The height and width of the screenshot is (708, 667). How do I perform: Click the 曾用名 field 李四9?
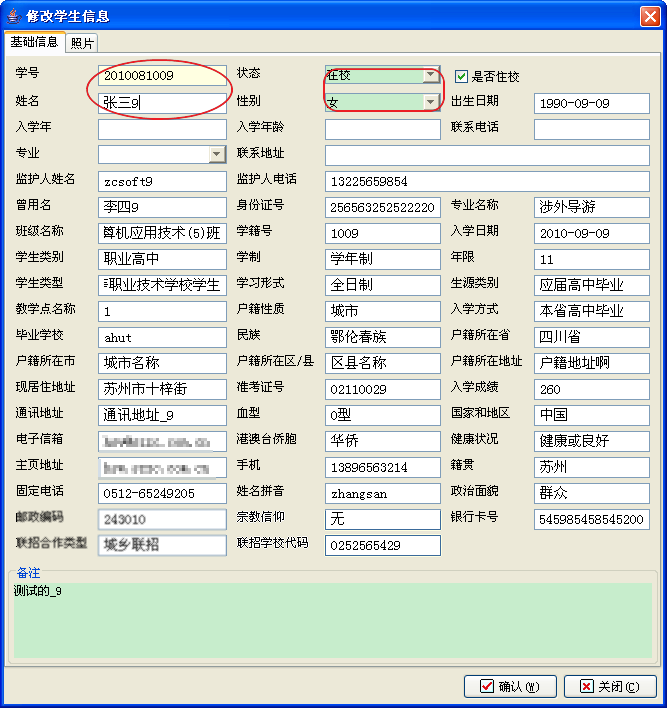[x=162, y=207]
